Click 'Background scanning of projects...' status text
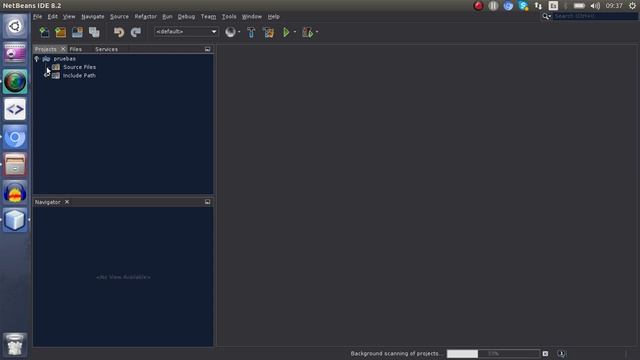This screenshot has width=640, height=360. pos(396,353)
